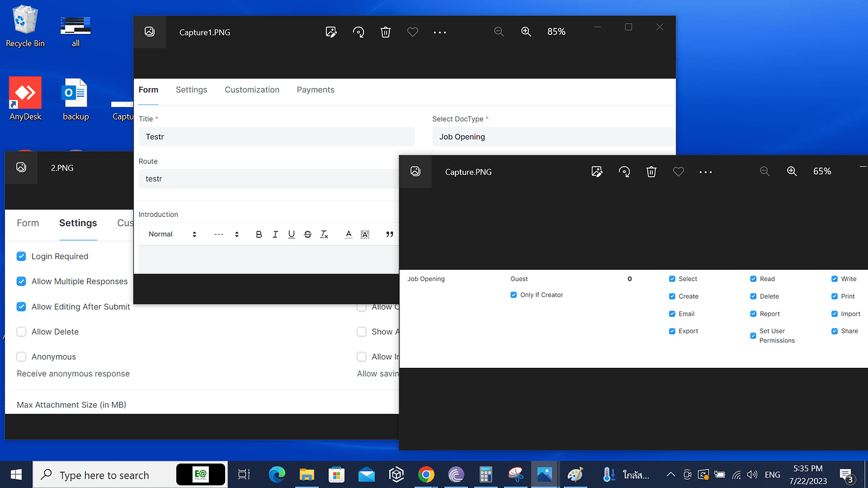
Task: Zoom out on Capture.PNG
Action: (x=765, y=170)
